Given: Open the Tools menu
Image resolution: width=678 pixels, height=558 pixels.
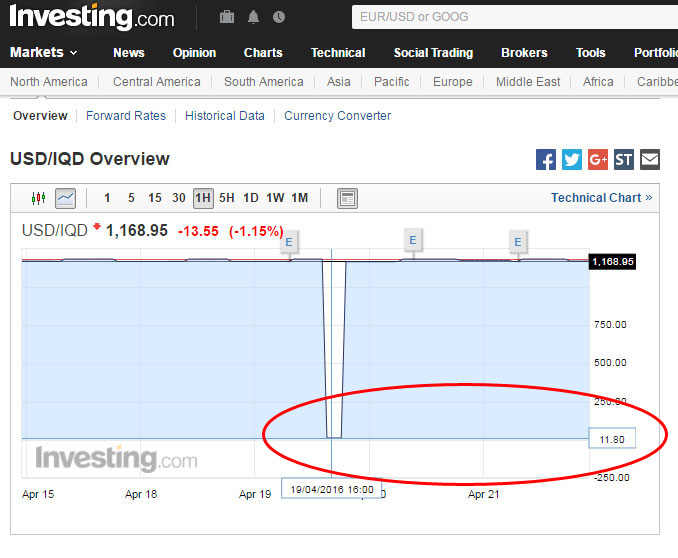Looking at the screenshot, I should 590,53.
